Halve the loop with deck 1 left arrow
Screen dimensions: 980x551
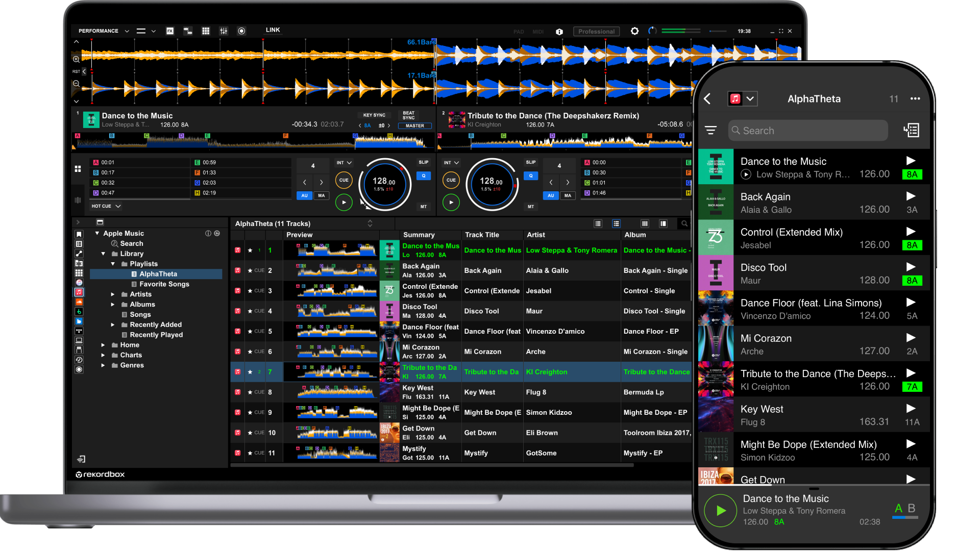pyautogui.click(x=305, y=182)
